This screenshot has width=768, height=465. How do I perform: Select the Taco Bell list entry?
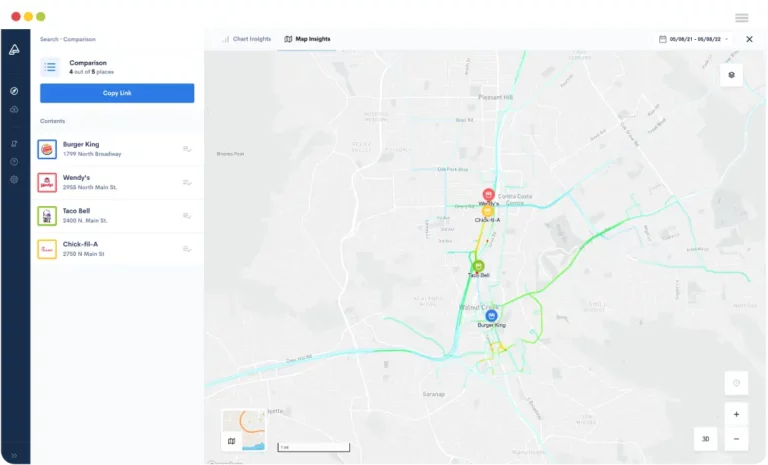[117, 216]
